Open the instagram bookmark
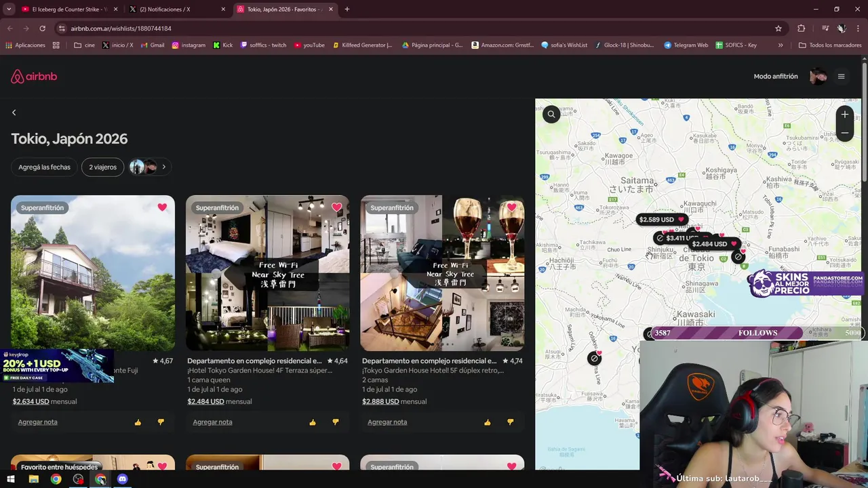The width and height of the screenshot is (868, 488). pos(189,45)
